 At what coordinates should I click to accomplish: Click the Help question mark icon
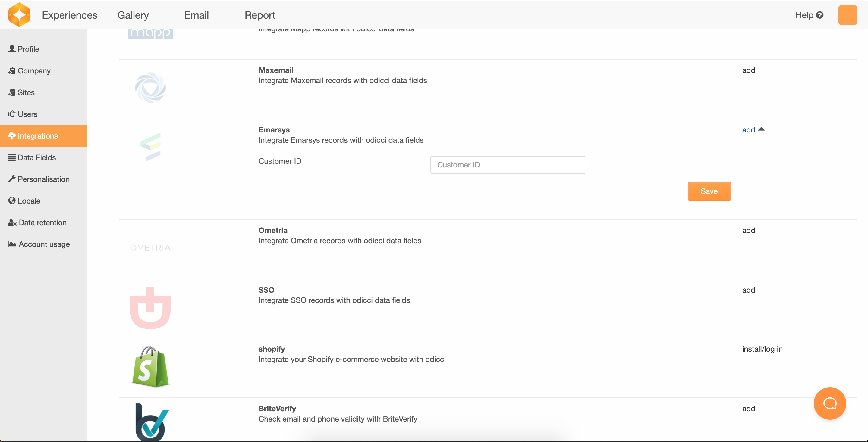click(x=820, y=15)
